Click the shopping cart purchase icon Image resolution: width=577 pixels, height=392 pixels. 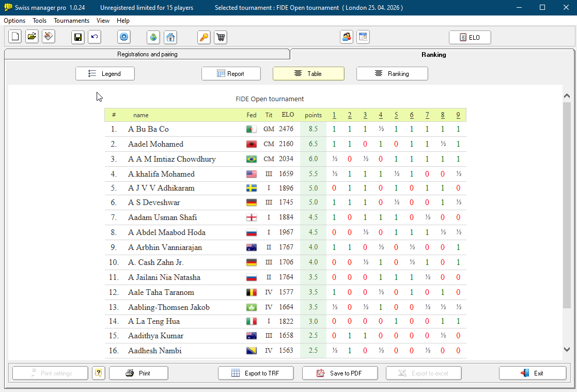[221, 37]
